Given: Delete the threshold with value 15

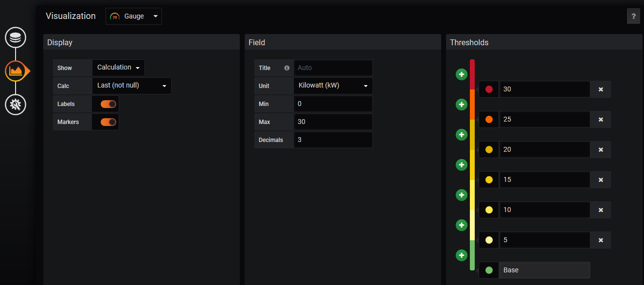Looking at the screenshot, I should click(x=601, y=180).
